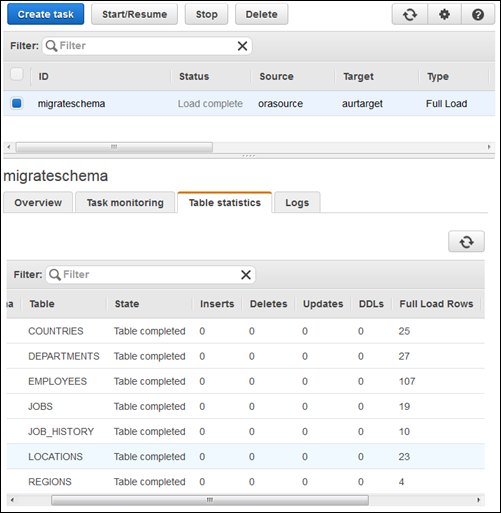Select the DEPARTMENTS table row
The image size is (501, 513).
coord(245,356)
